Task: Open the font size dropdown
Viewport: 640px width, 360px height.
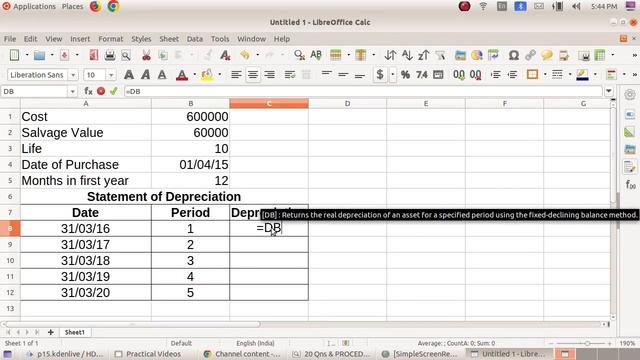Action: coord(111,75)
